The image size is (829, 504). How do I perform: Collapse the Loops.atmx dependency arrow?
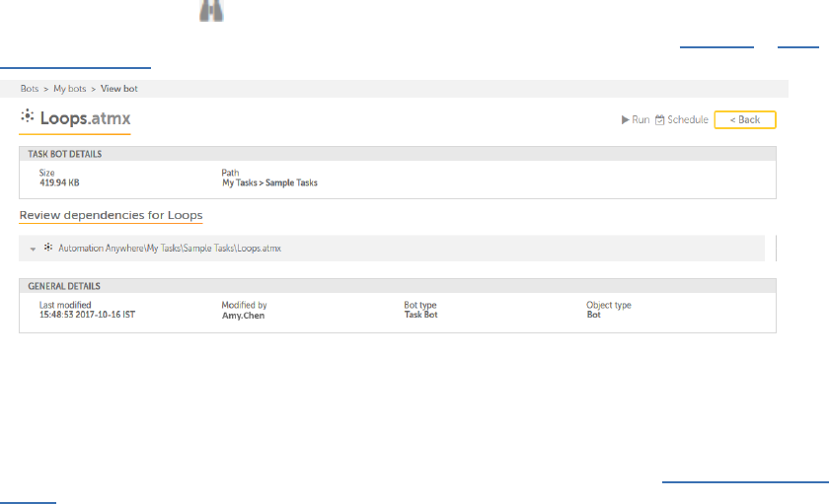click(34, 249)
